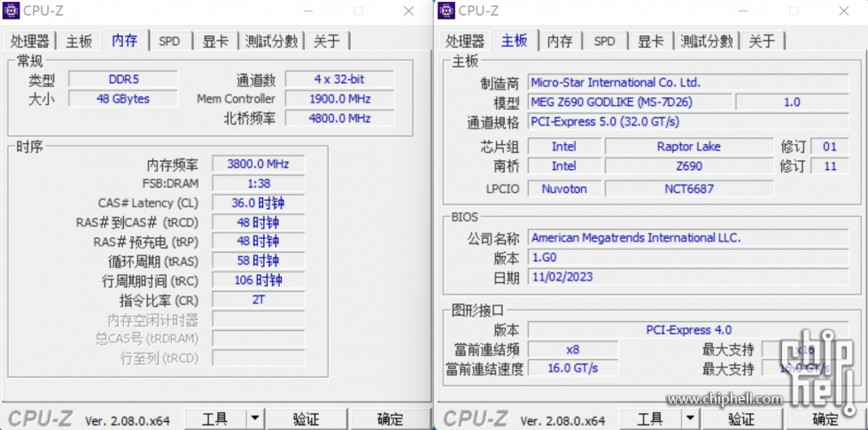The height and width of the screenshot is (430, 868).
Task: Click CPU-Z app icon in right window title bar
Action: 446,11
